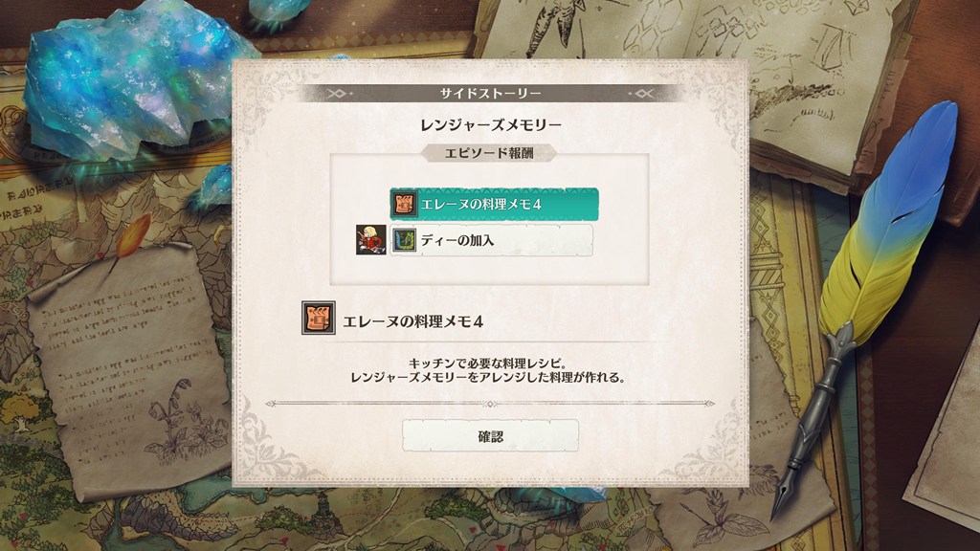Click the diamond ornament on divider line

tap(491, 405)
